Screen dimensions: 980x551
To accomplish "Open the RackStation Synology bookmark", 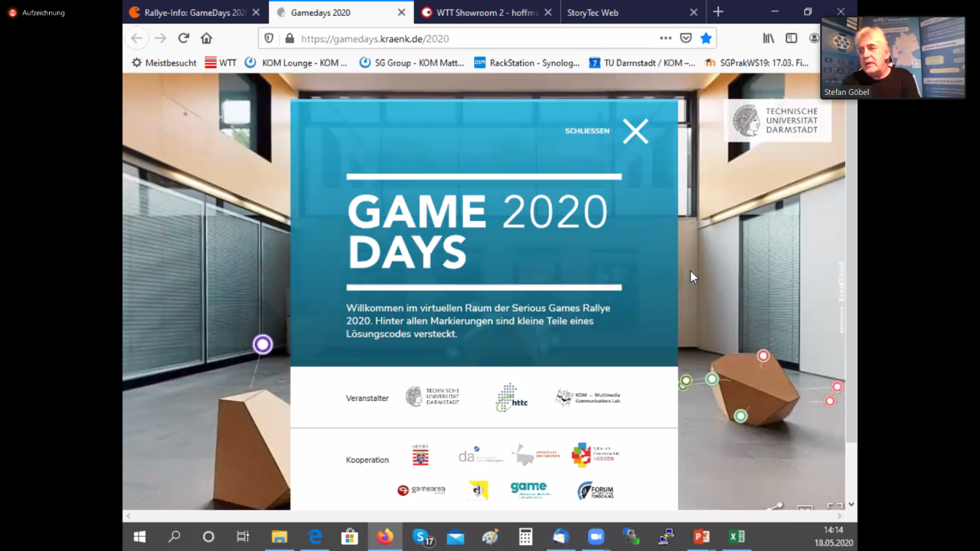I will click(527, 63).
